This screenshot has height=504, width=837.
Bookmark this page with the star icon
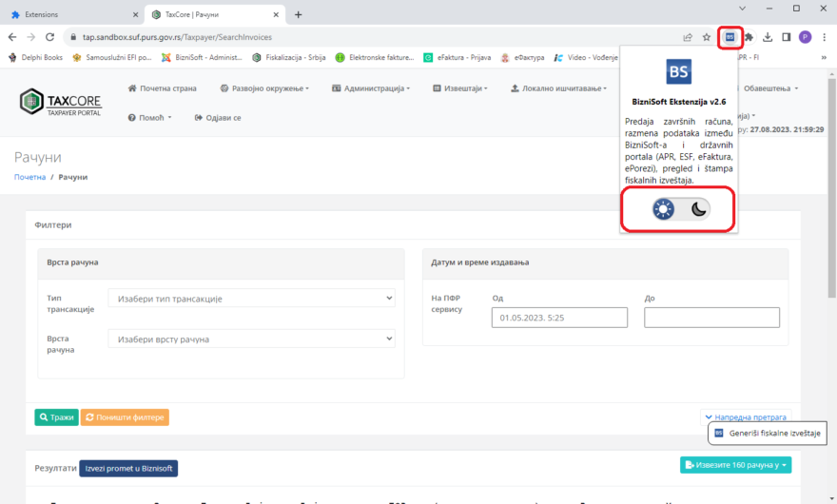pos(707,37)
